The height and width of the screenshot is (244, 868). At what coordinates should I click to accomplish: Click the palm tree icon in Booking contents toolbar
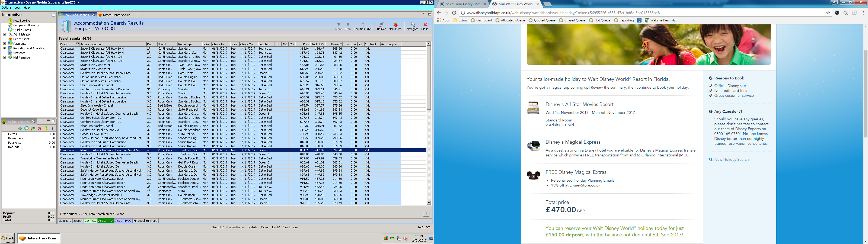coord(46,129)
